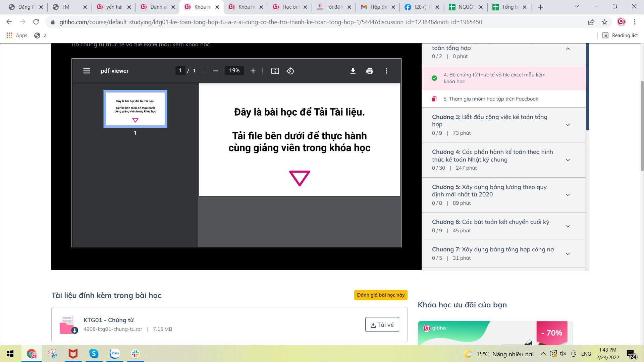Toggle the muted volume icon in tray

[x=563, y=354]
